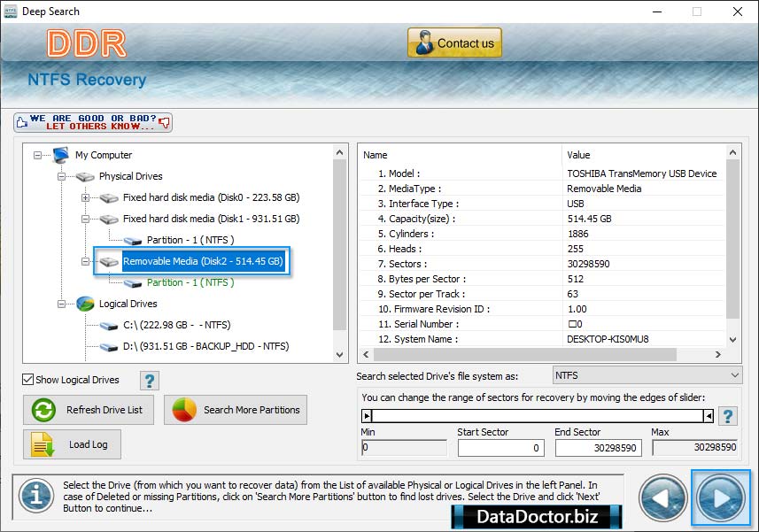Toggle Show Logical Drives checkbox
This screenshot has height=532, width=759.
(x=28, y=380)
